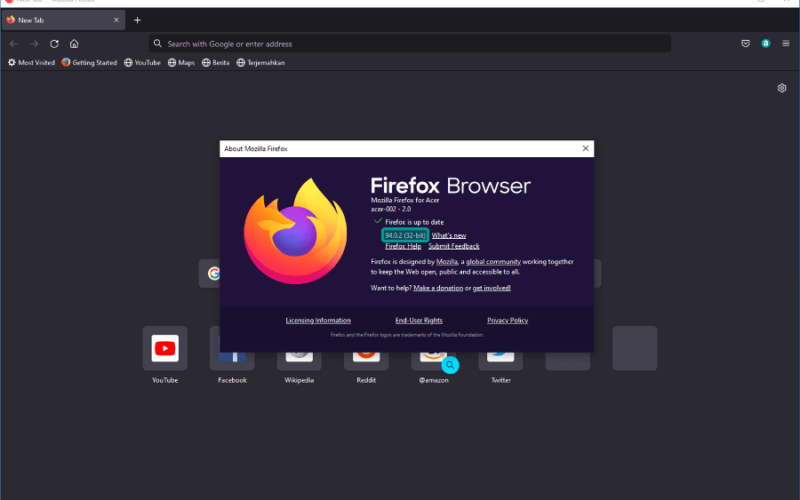Viewport: 800px width, 500px height.
Task: Open Getting Started bookmark
Action: pos(89,63)
